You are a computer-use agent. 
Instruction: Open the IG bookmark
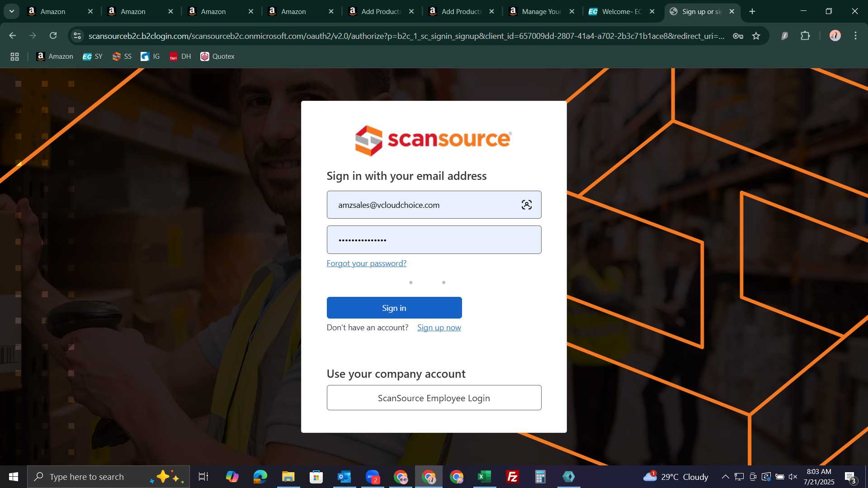150,56
